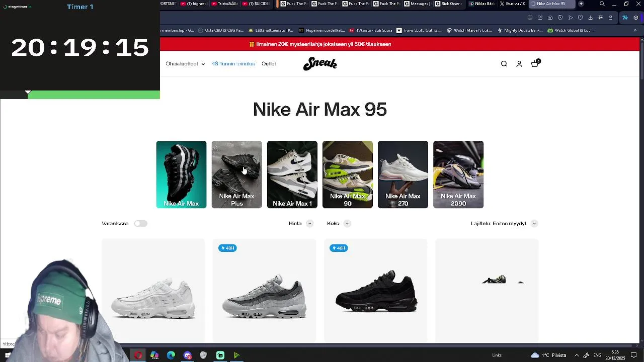644x362 pixels.
Task: Select the Nike Air Max Plus category
Action: pos(236,174)
